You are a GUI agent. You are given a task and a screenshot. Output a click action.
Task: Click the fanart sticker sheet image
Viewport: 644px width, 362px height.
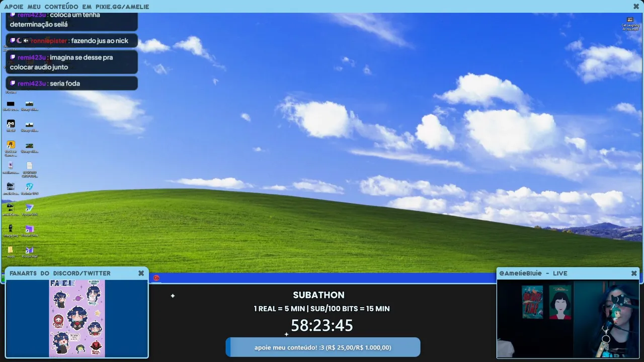click(77, 318)
